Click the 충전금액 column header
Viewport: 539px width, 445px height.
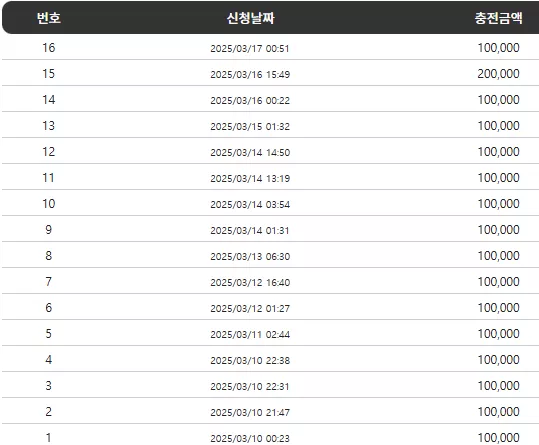tap(499, 18)
